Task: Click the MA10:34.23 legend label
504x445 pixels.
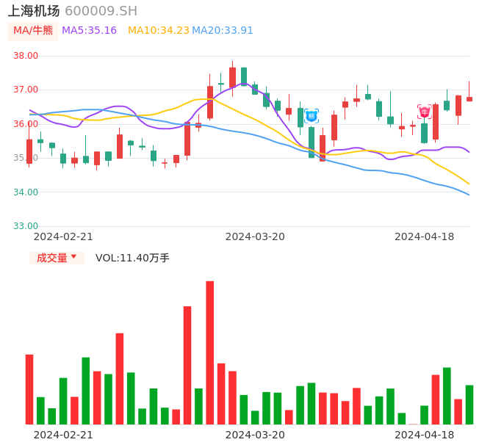Action: (158, 31)
